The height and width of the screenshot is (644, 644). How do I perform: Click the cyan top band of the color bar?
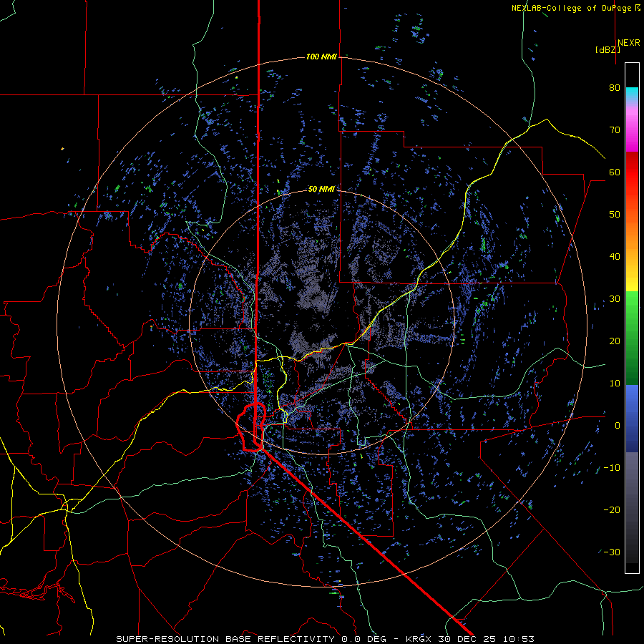click(x=632, y=94)
